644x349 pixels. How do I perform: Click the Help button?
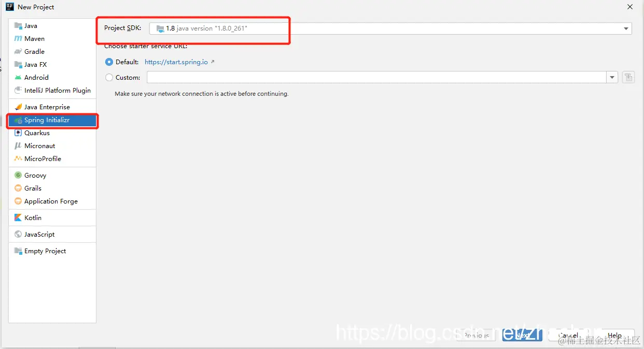[614, 335]
